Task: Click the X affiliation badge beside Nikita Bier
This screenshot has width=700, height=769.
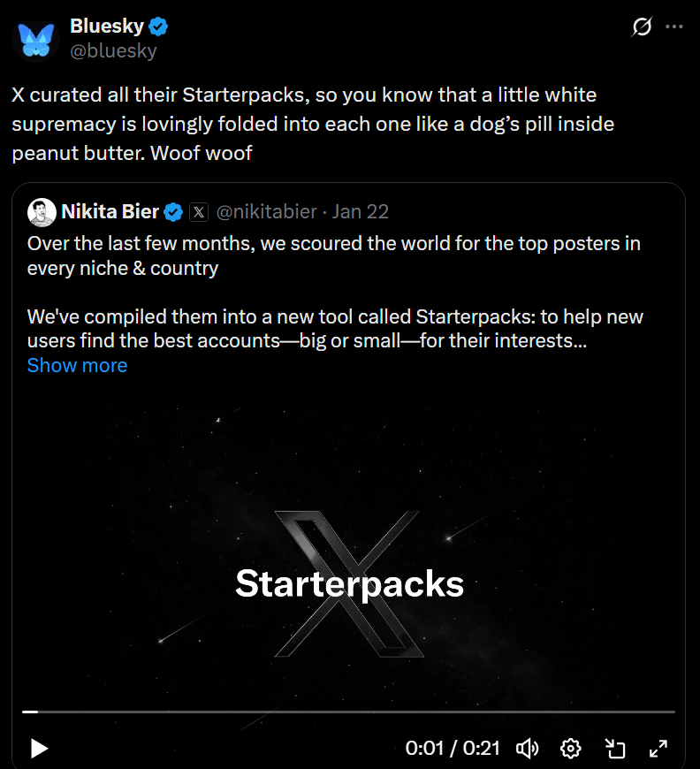Action: [199, 212]
